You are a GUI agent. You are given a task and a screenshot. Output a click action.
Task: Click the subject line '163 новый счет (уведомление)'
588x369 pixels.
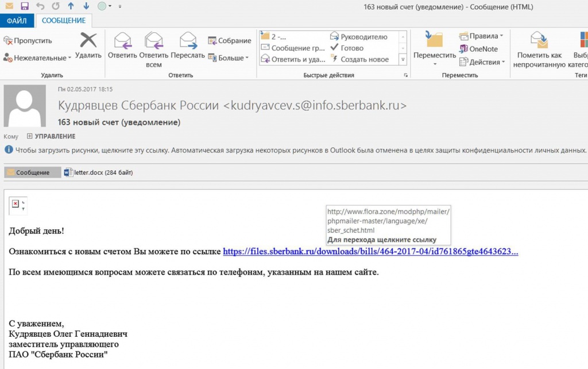pos(119,122)
